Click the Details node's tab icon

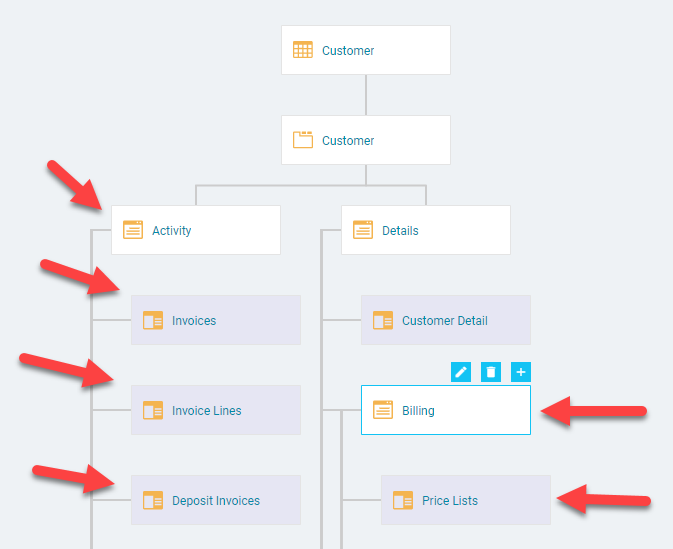click(x=363, y=230)
